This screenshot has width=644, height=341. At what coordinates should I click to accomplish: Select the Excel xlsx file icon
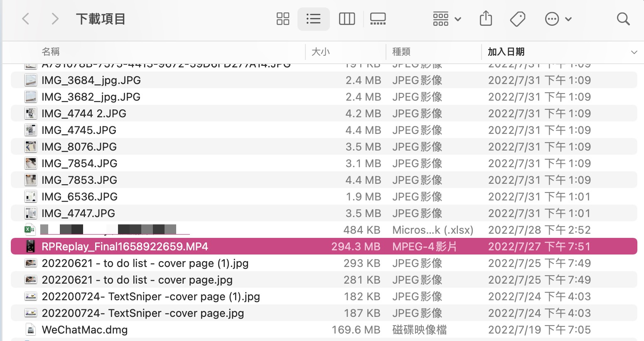coord(29,229)
